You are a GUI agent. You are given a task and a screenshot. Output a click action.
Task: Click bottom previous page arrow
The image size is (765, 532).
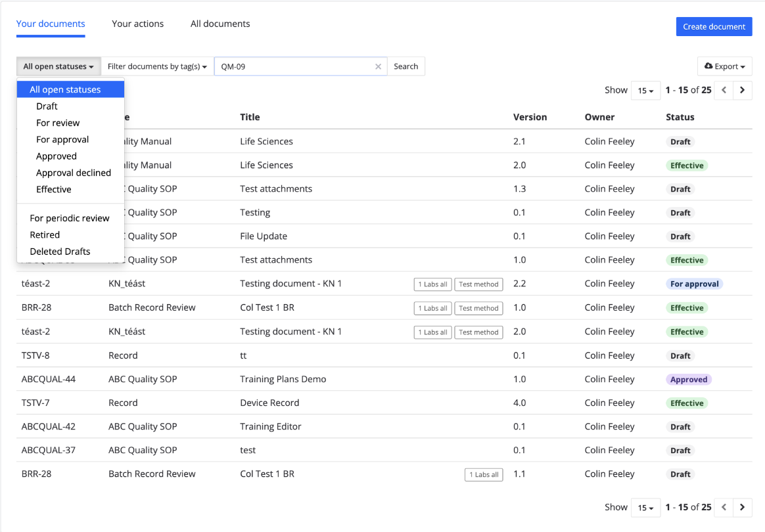pos(724,507)
